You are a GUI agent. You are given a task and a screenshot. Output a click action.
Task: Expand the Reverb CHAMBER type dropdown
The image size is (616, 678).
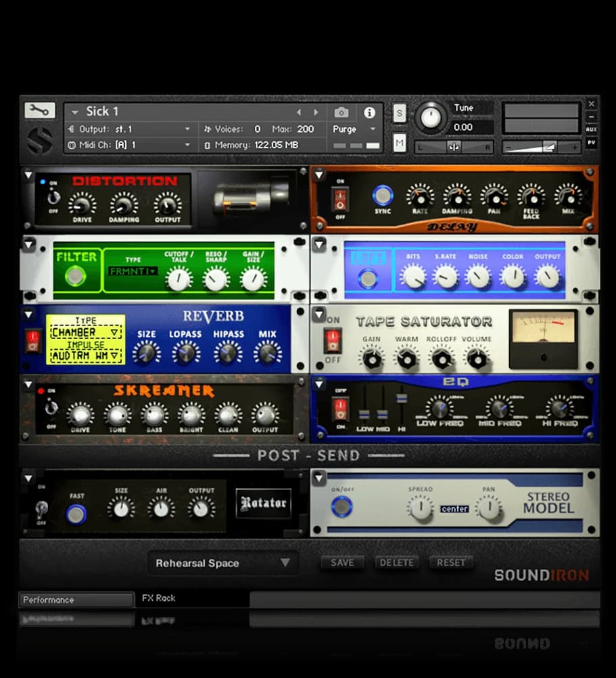[86, 333]
